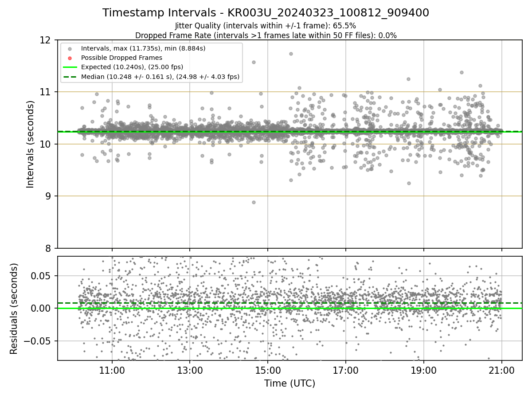Click the 13:00 x-axis tick label
The height and width of the screenshot is (399, 532).
point(190,371)
